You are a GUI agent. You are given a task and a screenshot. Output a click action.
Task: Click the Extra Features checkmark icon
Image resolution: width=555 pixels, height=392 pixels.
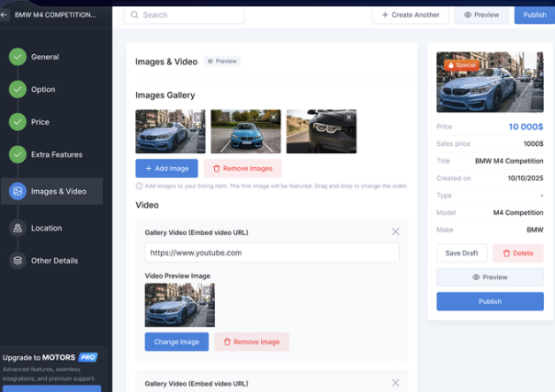(x=17, y=154)
